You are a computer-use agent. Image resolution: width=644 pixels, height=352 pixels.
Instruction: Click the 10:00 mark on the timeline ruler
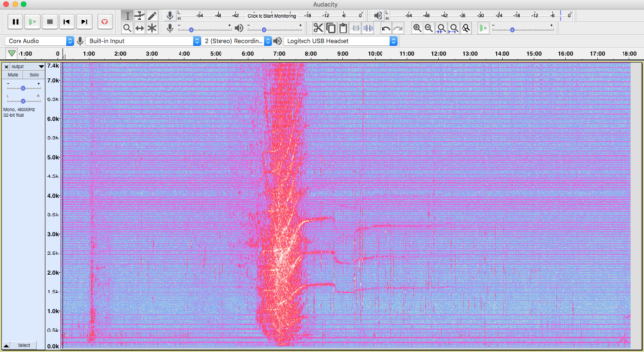[x=375, y=54]
